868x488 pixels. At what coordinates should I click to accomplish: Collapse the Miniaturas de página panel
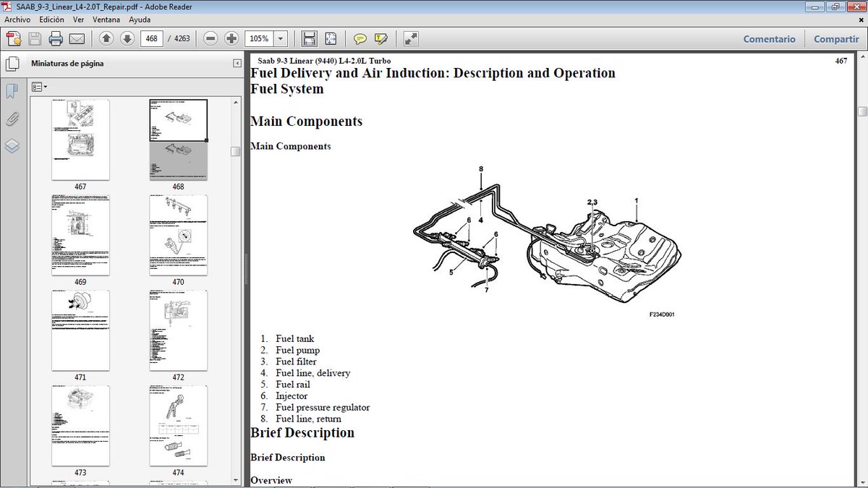pos(237,64)
